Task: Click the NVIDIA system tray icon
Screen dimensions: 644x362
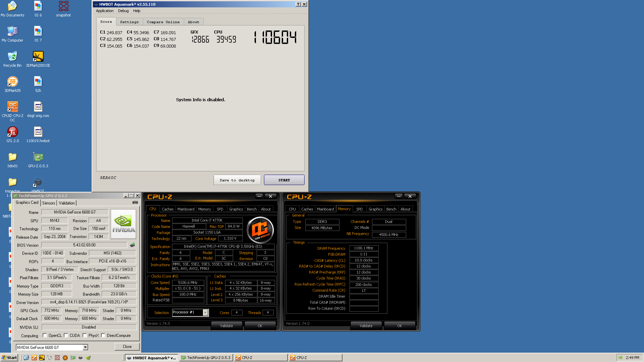Action: [x=621, y=358]
